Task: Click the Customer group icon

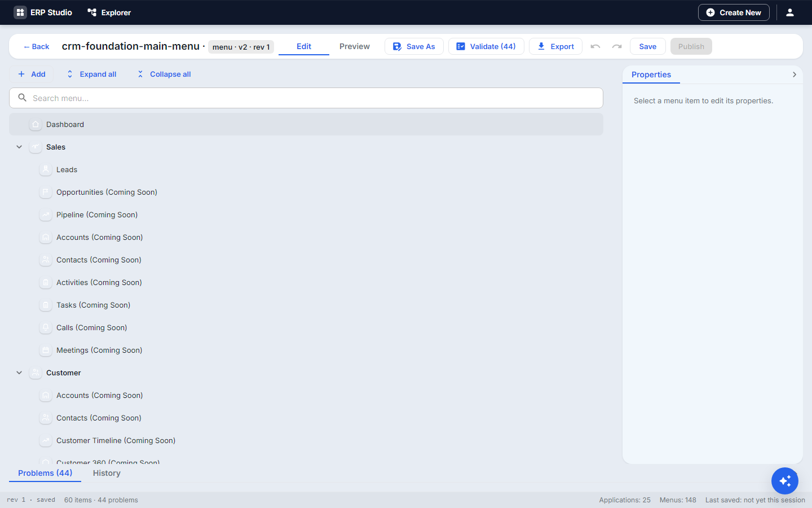Action: pos(36,373)
